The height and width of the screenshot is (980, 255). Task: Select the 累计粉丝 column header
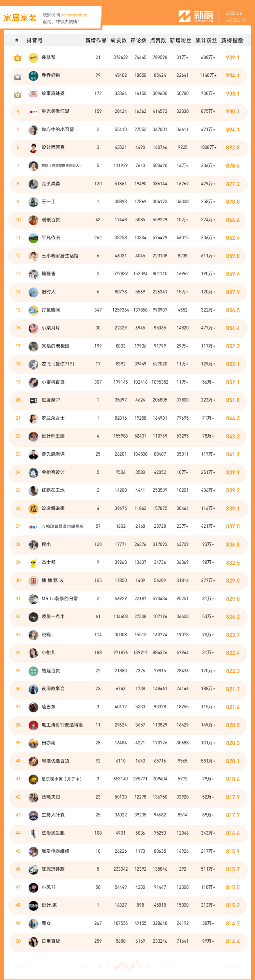(x=206, y=41)
